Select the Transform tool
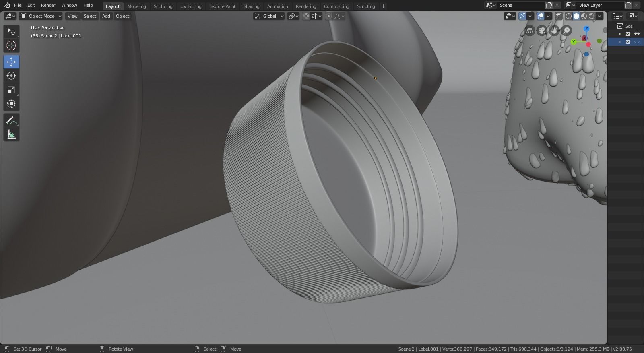This screenshot has height=353, width=644. (11, 104)
